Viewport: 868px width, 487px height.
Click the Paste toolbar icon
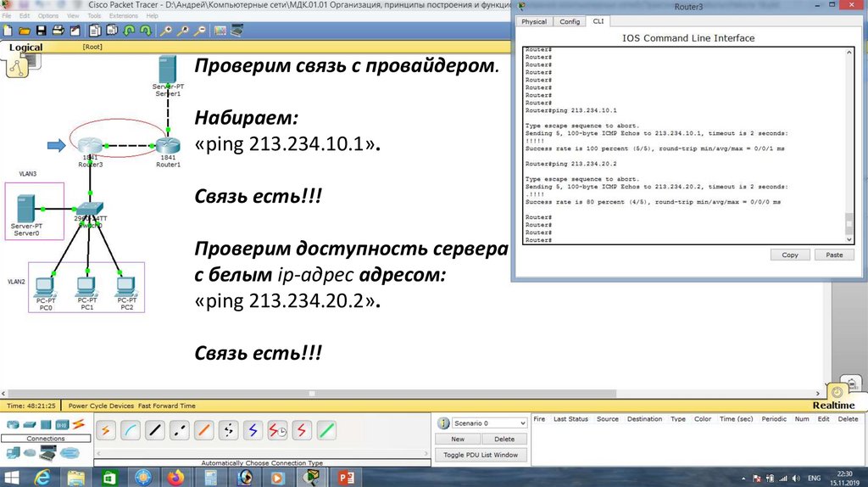[112, 31]
